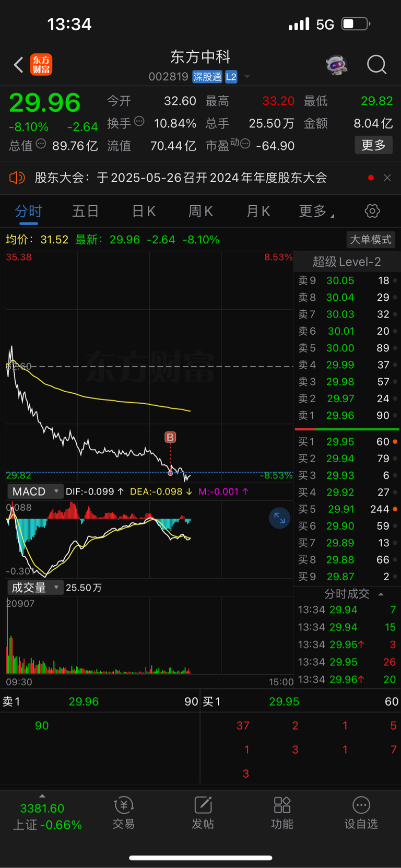Switch to 周K chart tab
401x868 pixels.
point(200,211)
